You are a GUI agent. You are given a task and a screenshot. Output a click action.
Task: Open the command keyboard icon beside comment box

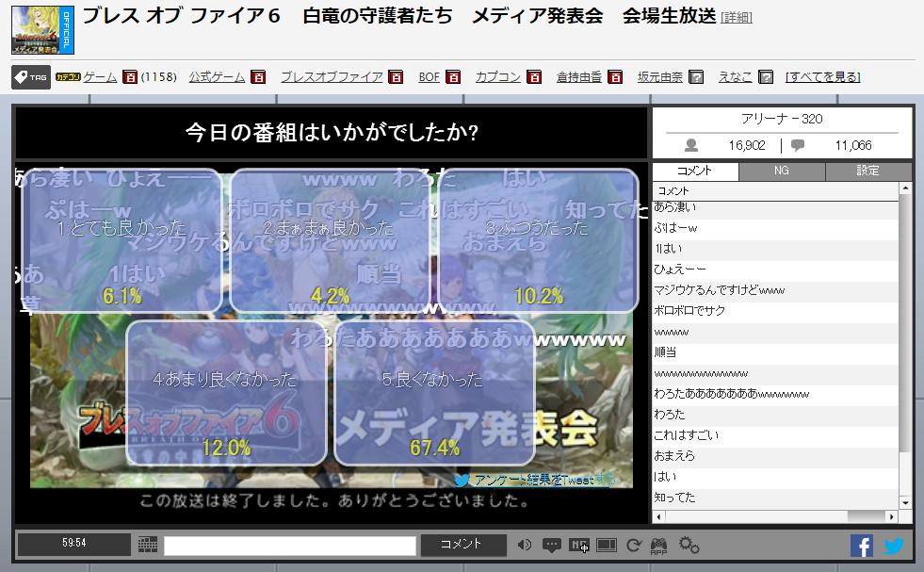pos(147,545)
